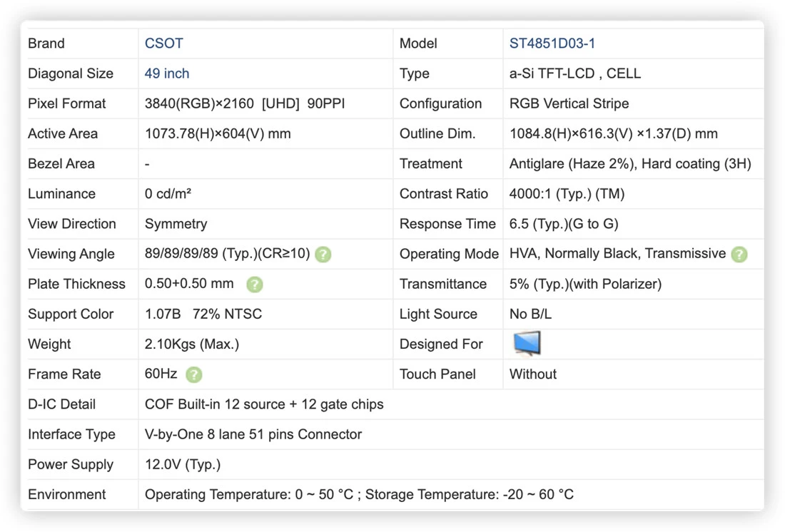Select the 'Transmittance' label
The height and width of the screenshot is (532, 785).
(443, 284)
